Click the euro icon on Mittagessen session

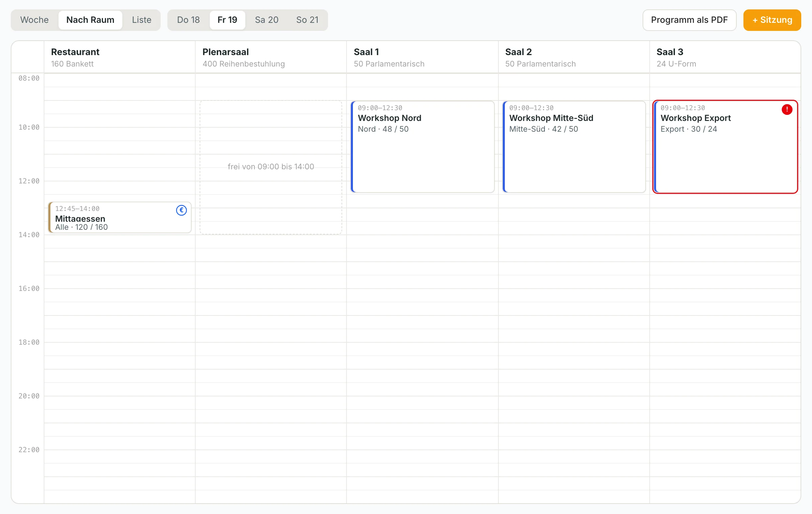181,210
